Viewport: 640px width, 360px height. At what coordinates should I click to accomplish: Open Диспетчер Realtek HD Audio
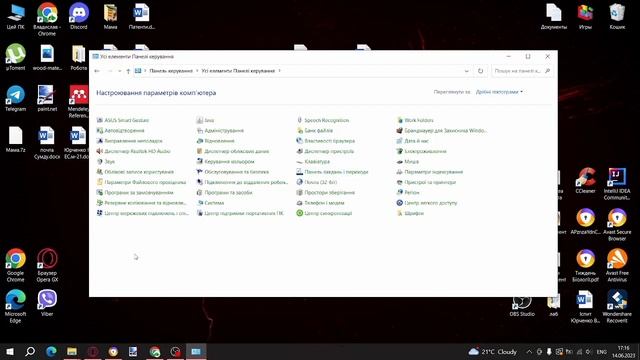coord(133,151)
